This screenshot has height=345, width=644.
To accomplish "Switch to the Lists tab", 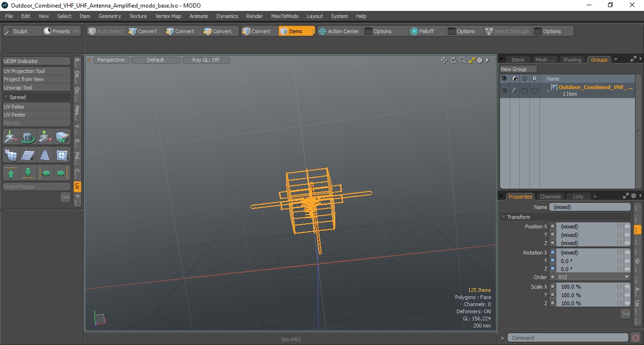I will [578, 197].
